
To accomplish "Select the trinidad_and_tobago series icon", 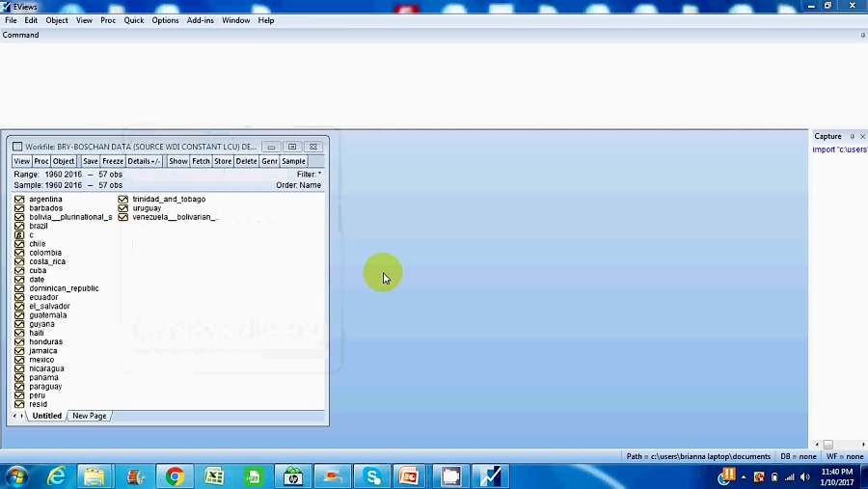I will pos(122,199).
